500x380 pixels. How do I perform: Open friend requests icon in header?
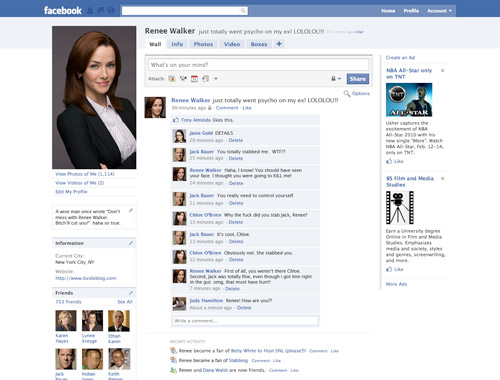click(90, 11)
